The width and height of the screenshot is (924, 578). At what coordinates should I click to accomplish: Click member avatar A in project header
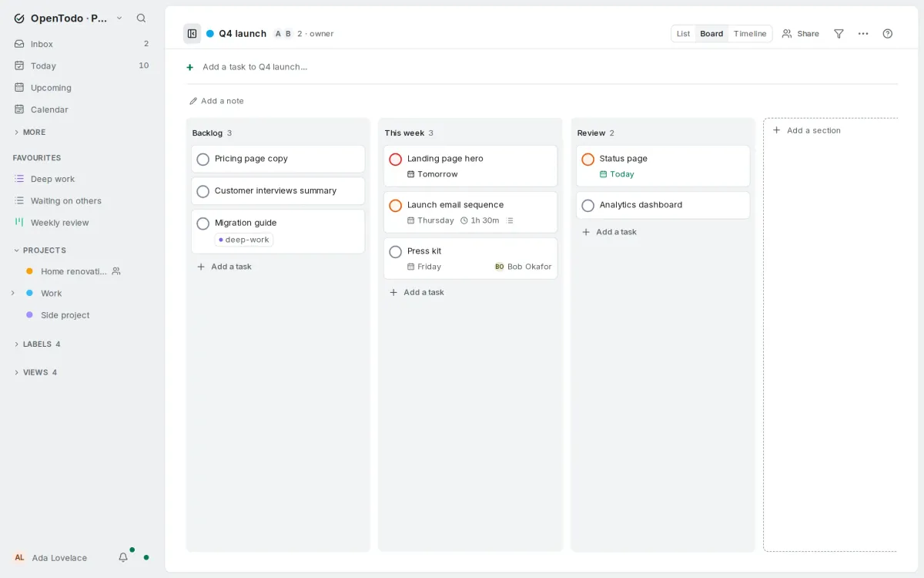278,34
